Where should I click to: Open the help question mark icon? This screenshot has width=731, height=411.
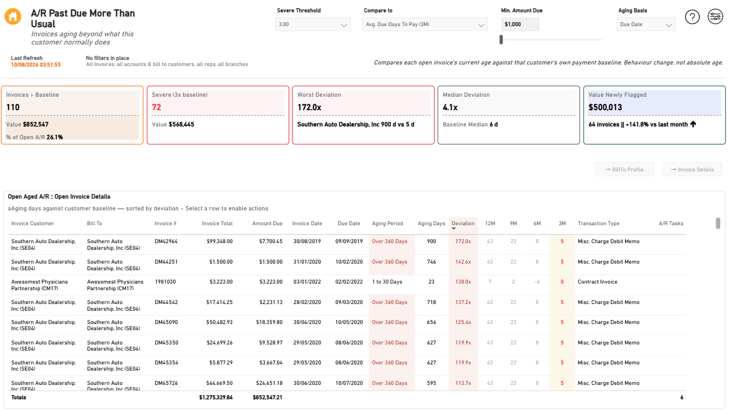click(x=692, y=17)
